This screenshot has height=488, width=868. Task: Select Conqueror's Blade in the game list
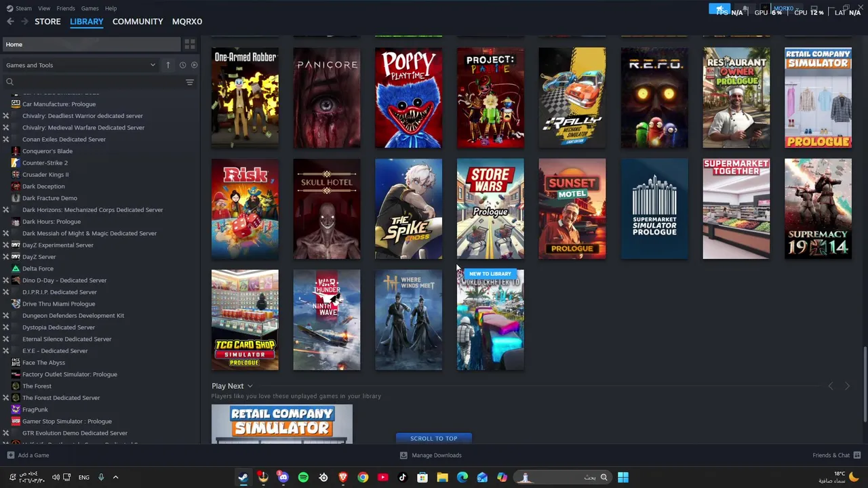(47, 151)
